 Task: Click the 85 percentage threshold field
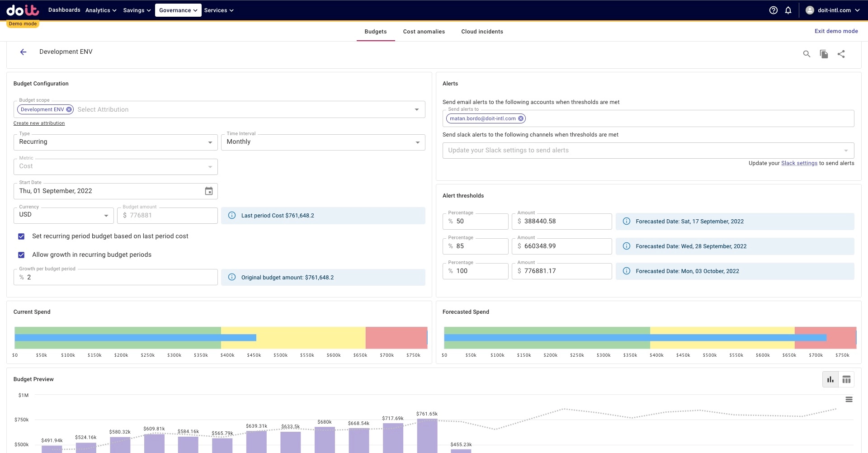point(476,246)
